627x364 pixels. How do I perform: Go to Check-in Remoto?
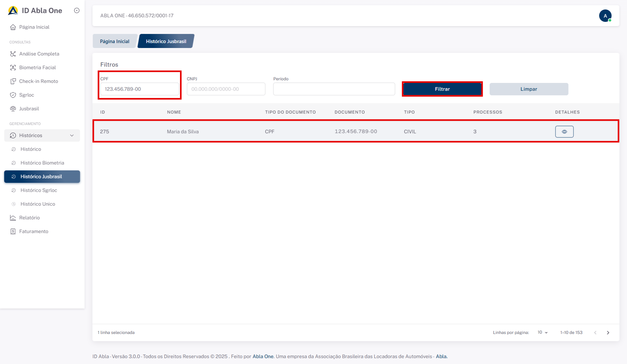(38, 81)
